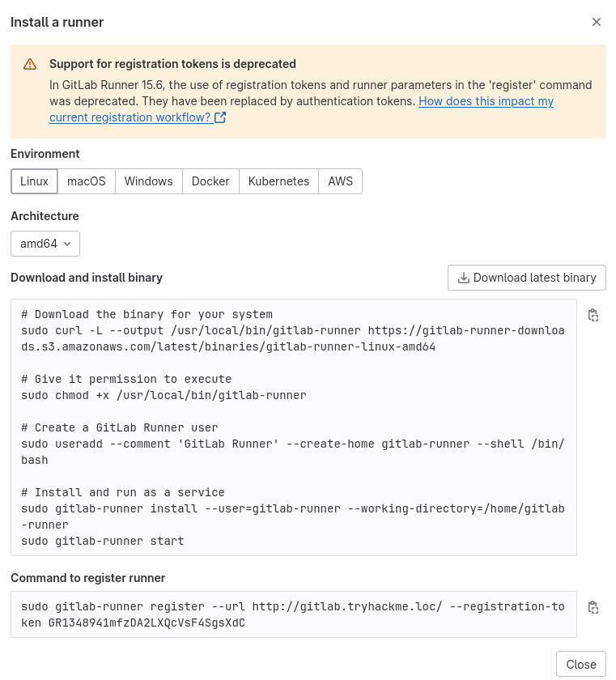Copy the register runner command
The height and width of the screenshot is (680, 616).
(593, 607)
